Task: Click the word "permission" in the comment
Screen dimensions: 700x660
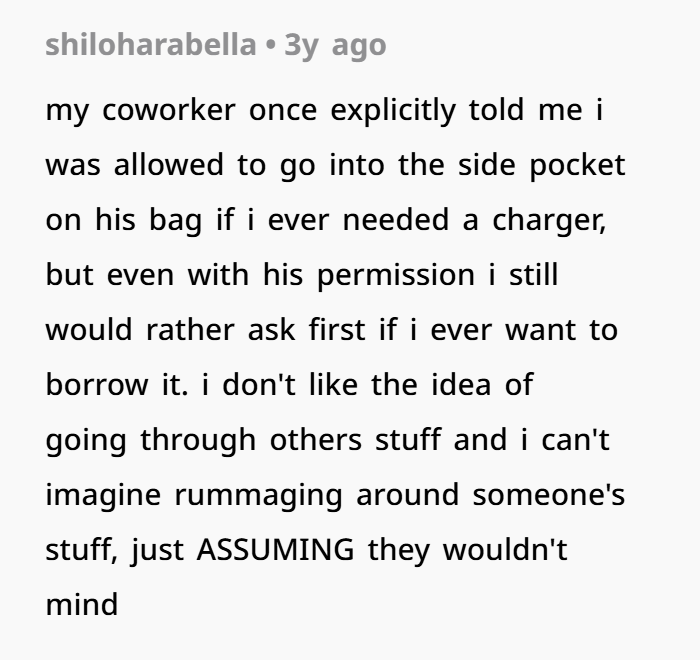Action: click(389, 275)
